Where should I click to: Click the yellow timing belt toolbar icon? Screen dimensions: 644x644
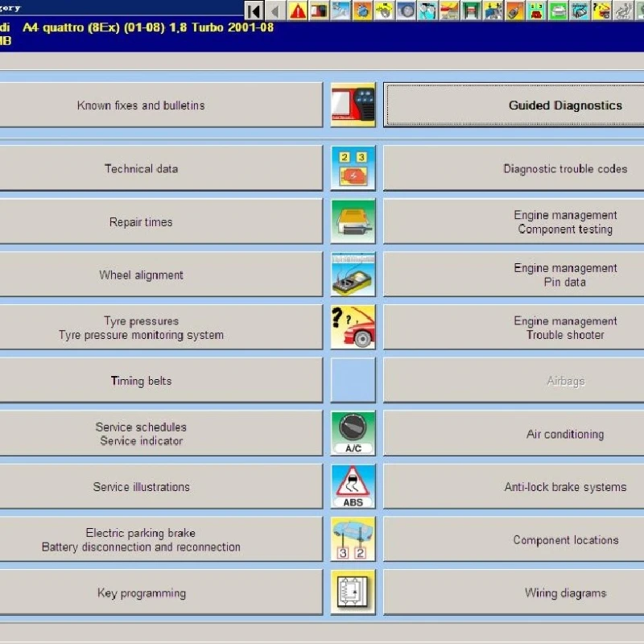tap(385, 10)
